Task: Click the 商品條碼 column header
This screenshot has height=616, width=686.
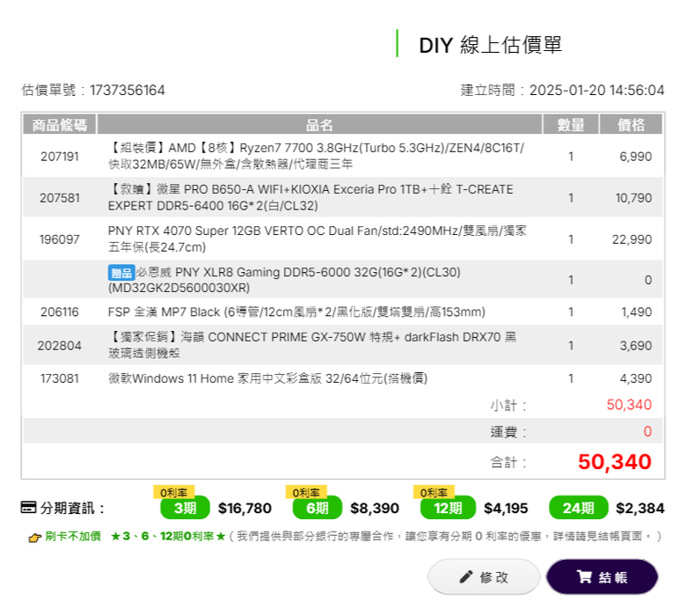Action: pos(60,125)
